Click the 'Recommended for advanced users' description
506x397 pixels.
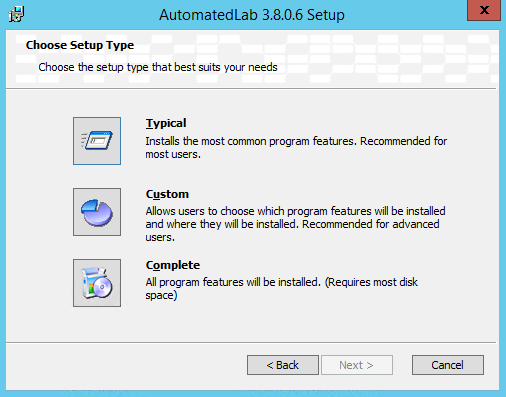click(x=295, y=224)
